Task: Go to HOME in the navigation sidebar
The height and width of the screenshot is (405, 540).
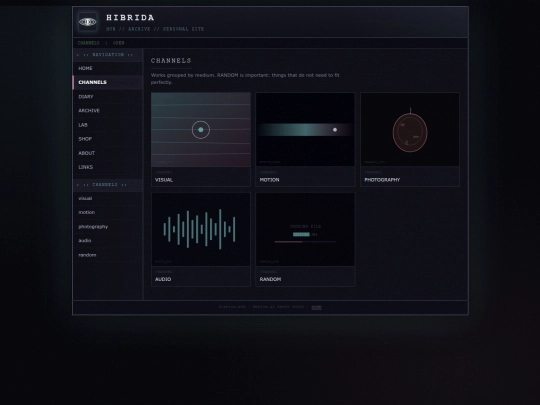Action: [108, 69]
